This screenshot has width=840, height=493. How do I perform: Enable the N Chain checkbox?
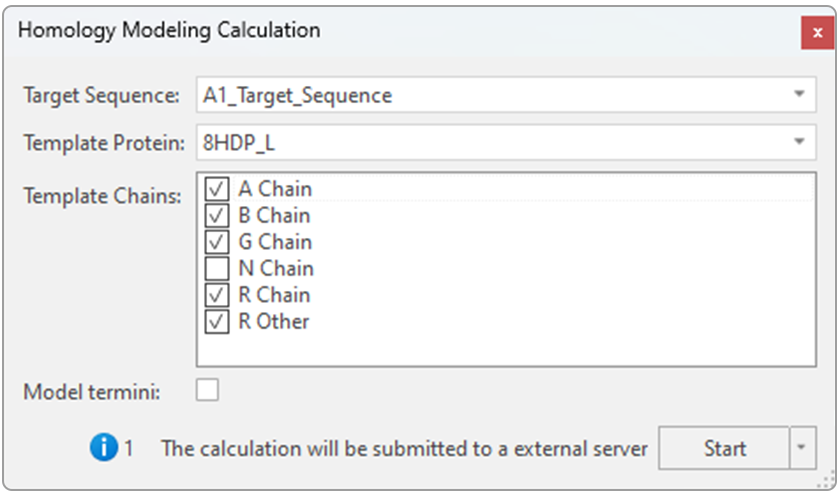click(217, 269)
